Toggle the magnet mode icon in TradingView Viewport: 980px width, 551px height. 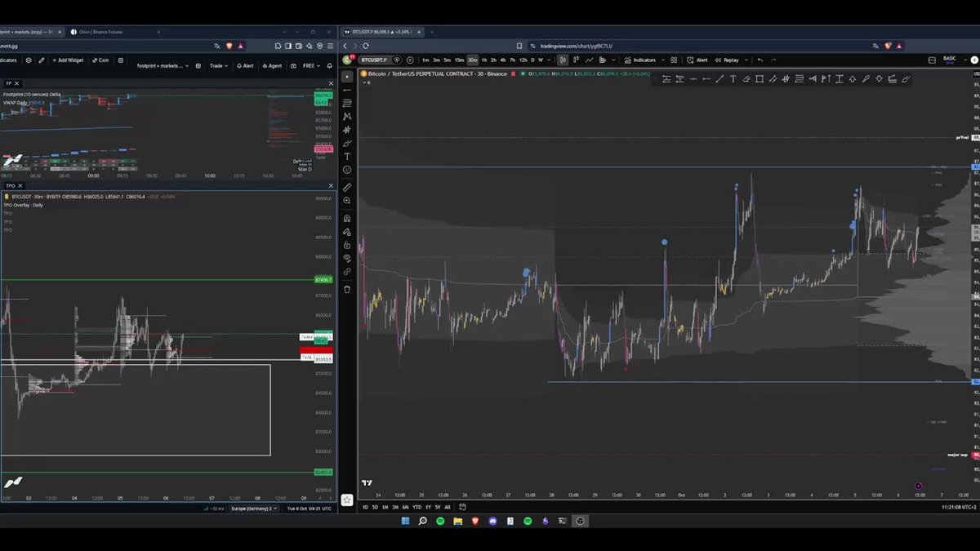(x=347, y=218)
